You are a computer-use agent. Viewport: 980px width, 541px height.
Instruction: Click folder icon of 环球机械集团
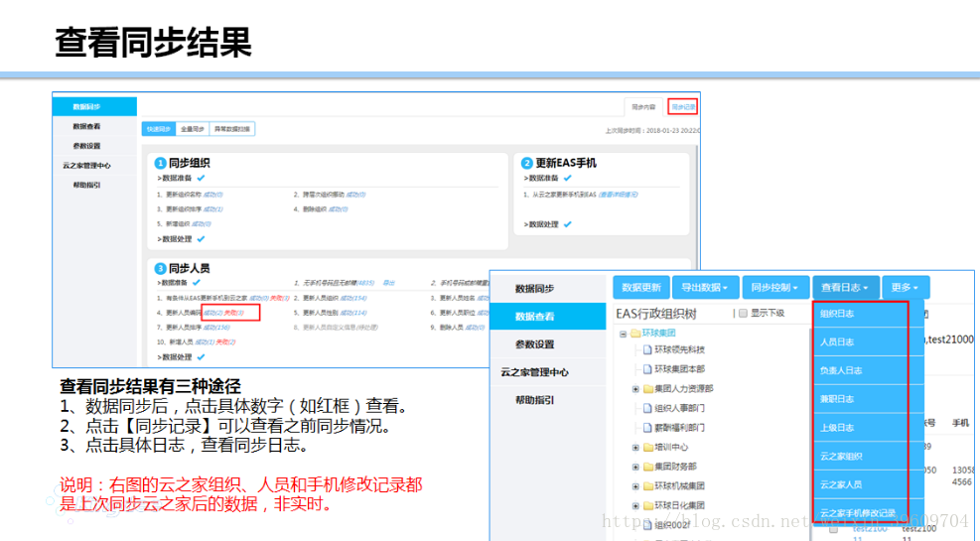(648, 486)
